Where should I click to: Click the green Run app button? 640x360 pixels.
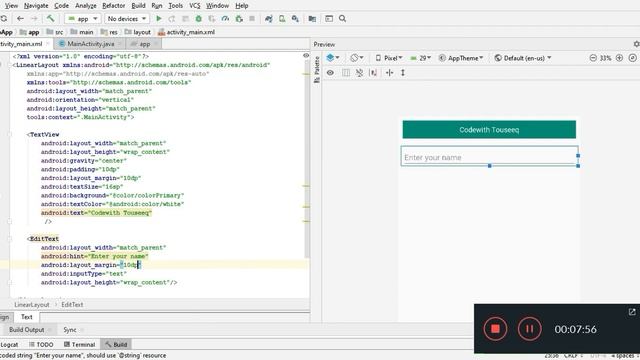pyautogui.click(x=159, y=19)
